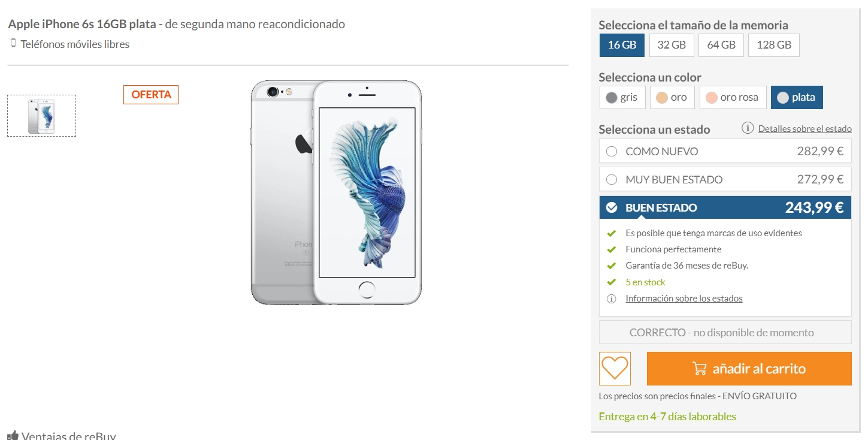Choose the 32 GB memory size
The width and height of the screenshot is (868, 440).
coord(672,45)
